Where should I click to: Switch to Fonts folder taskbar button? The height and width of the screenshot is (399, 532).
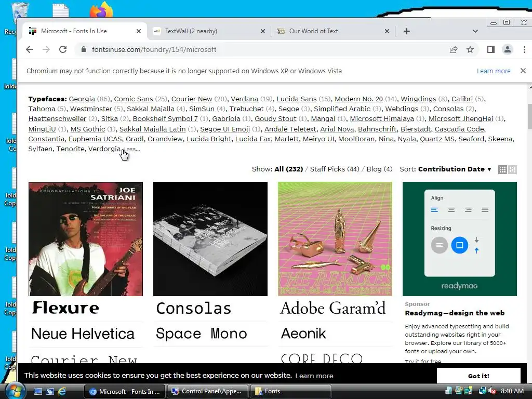pos(291,391)
